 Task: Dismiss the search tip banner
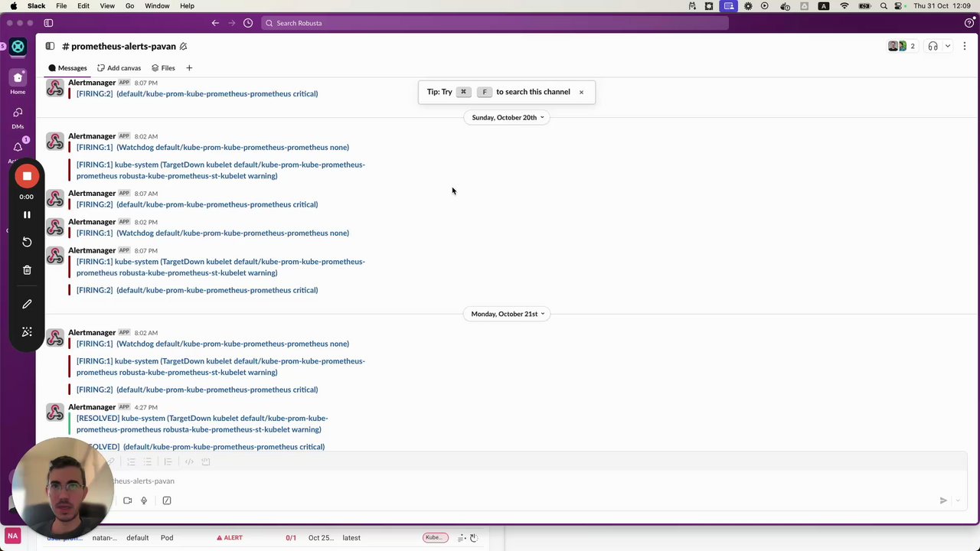point(581,92)
